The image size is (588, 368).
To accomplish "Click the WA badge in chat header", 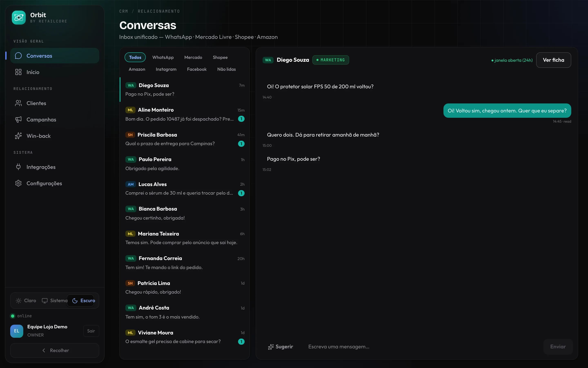I will coord(268,60).
